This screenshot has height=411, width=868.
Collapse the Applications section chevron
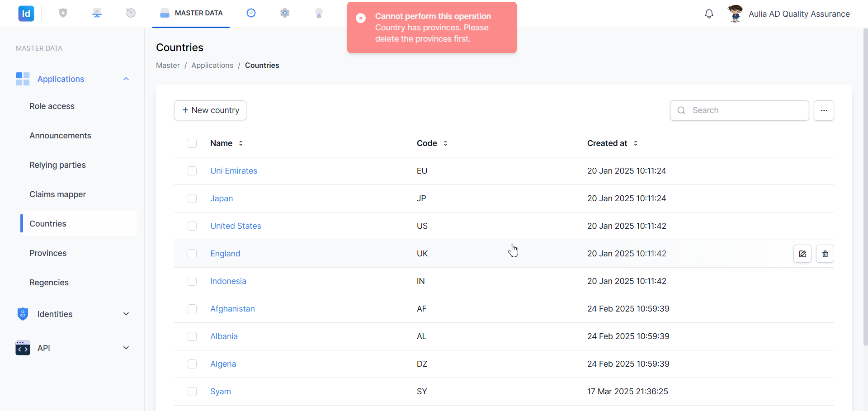(x=126, y=79)
